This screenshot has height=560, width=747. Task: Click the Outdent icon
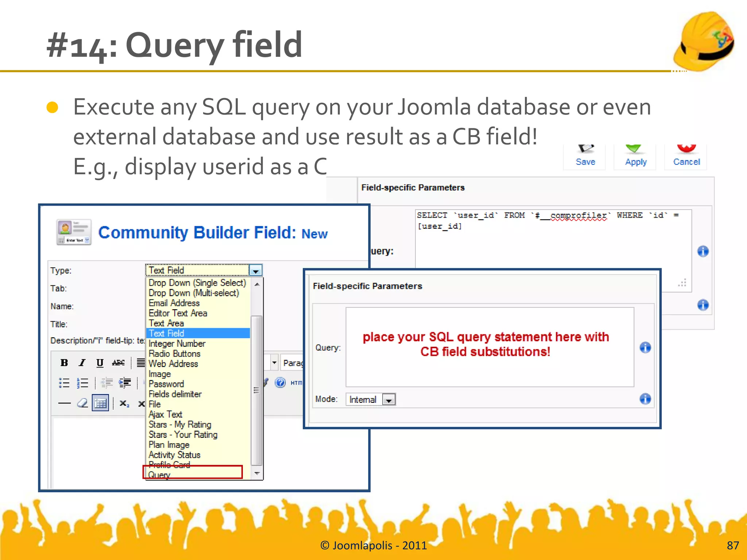(x=107, y=382)
